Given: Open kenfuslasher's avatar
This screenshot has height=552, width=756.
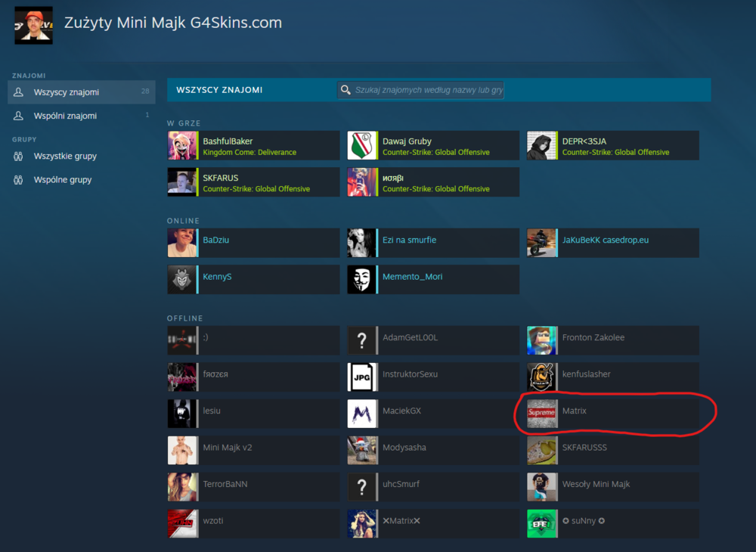Looking at the screenshot, I should tap(541, 377).
